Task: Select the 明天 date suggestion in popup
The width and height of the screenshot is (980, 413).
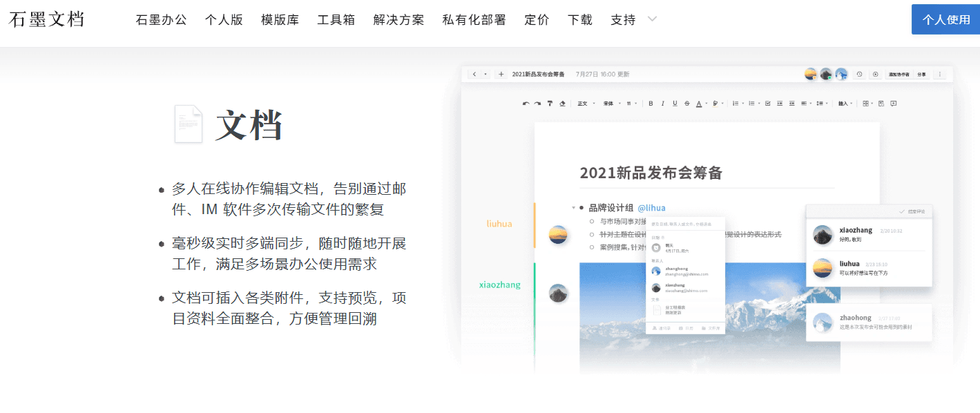Action: tap(685, 247)
